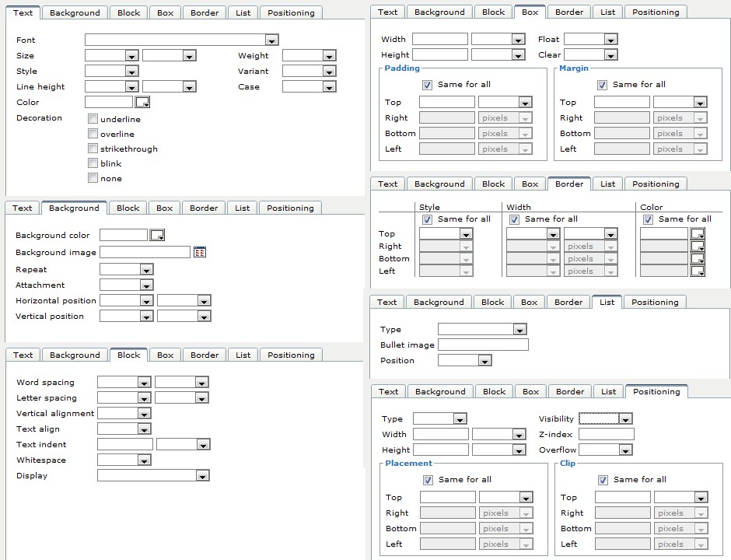
Task: Click the Margin Top value field
Action: [x=622, y=102]
